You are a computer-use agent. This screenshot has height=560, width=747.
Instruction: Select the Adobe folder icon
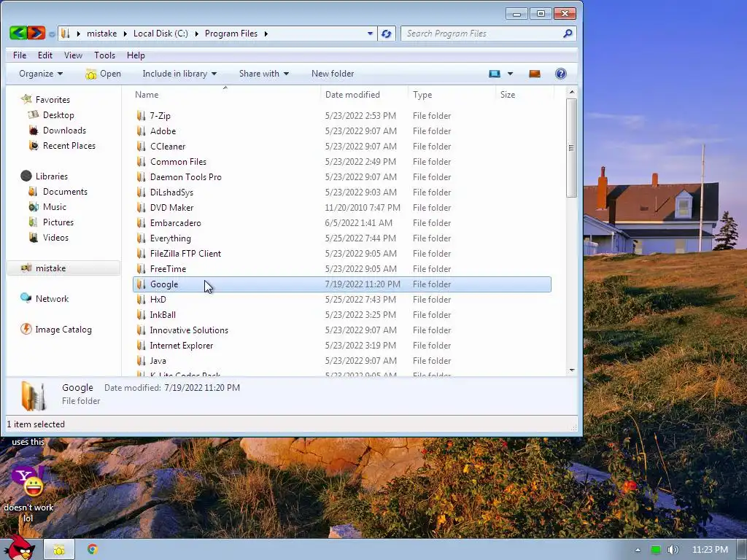click(x=141, y=131)
